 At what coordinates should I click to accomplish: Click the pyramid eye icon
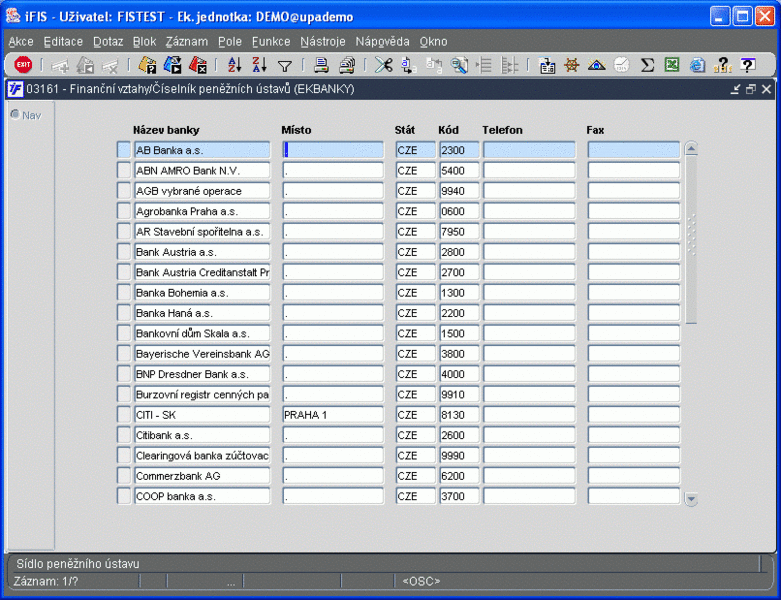point(597,65)
